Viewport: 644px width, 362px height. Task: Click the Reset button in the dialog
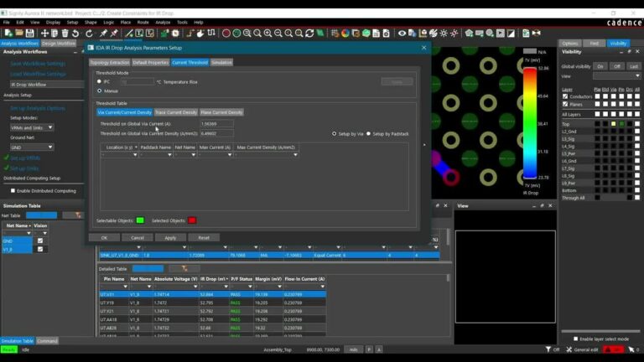[204, 238]
